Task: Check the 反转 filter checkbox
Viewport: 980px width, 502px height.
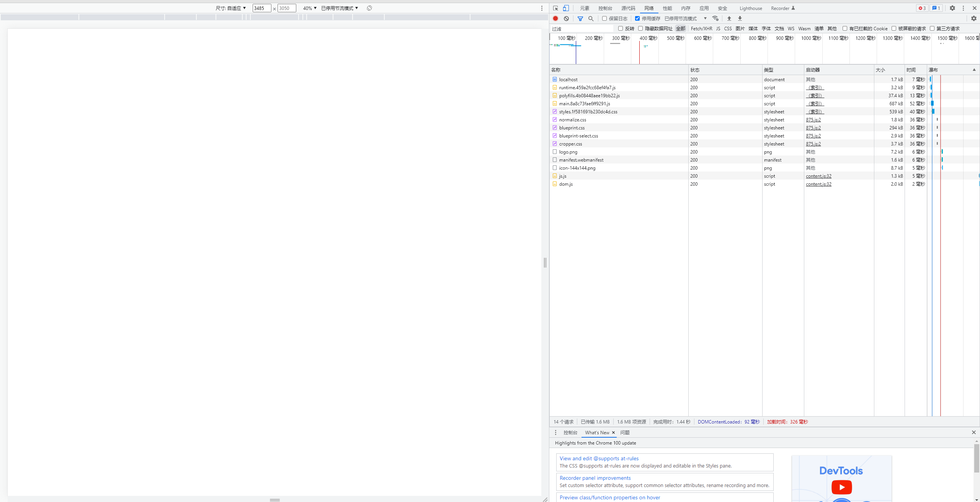Action: pos(621,28)
